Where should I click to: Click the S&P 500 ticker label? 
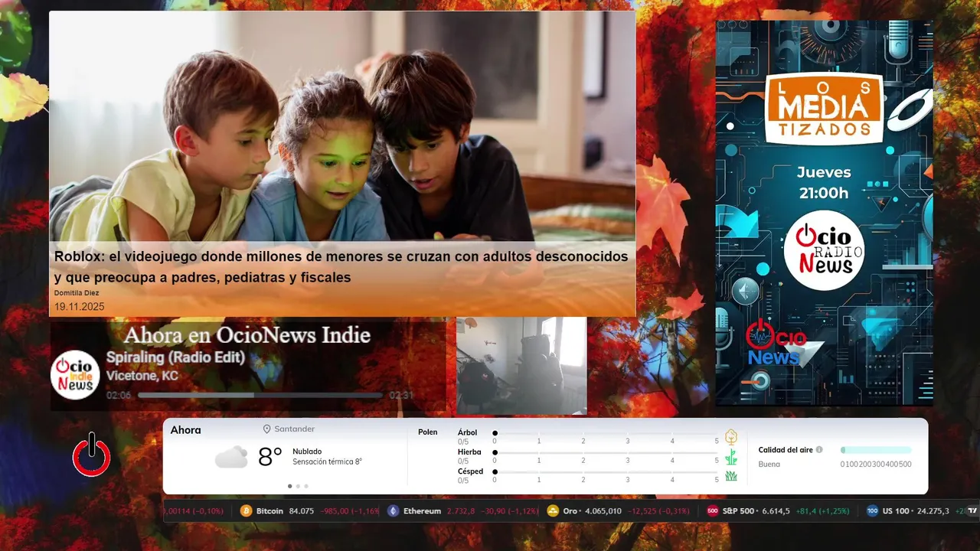point(738,511)
